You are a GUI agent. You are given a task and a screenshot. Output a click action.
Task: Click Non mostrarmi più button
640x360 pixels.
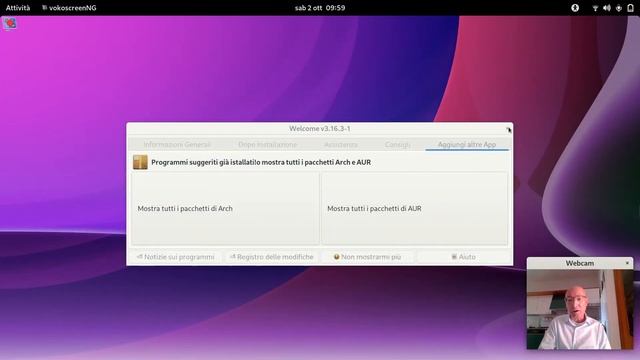(367, 257)
